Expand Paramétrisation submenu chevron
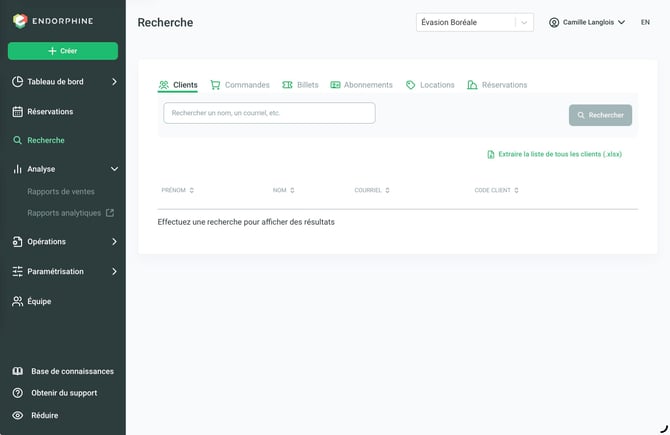Viewport: 670px width, 435px height. [114, 271]
